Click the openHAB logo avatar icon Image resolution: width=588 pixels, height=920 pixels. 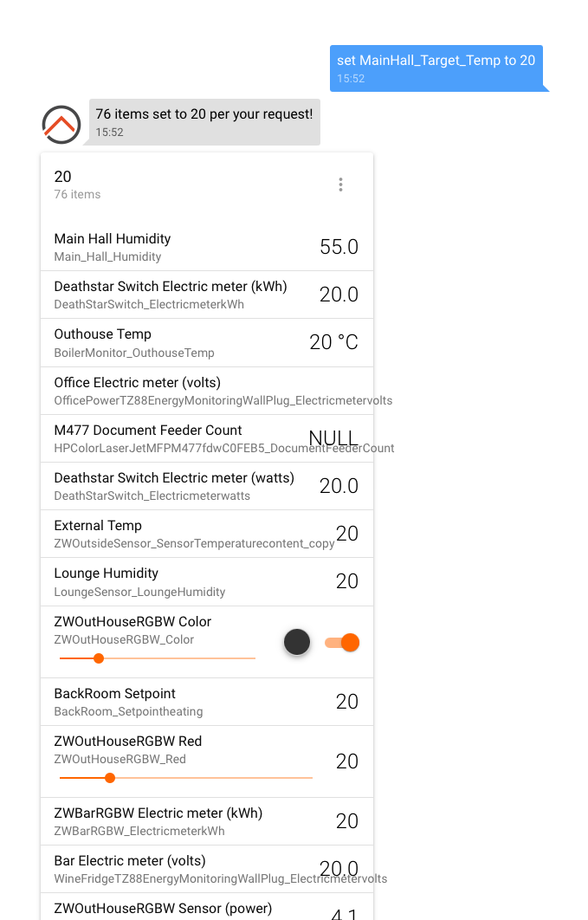[x=61, y=125]
